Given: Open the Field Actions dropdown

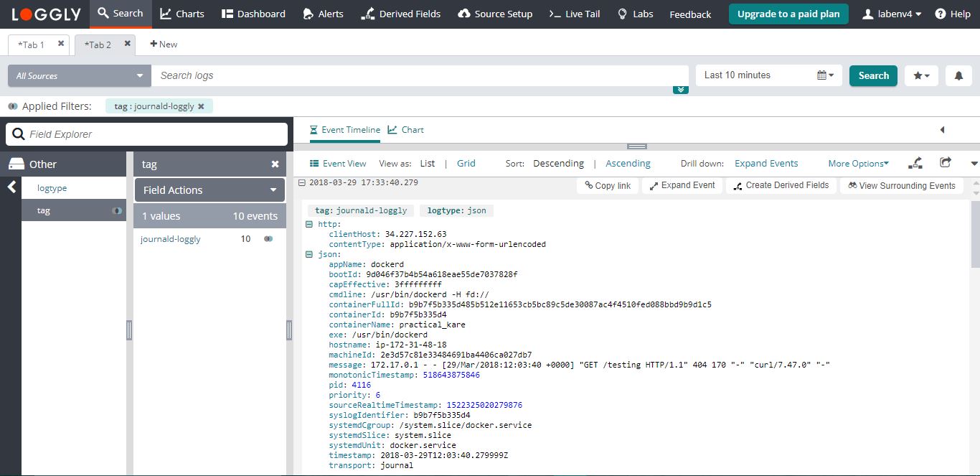Looking at the screenshot, I should pyautogui.click(x=209, y=190).
